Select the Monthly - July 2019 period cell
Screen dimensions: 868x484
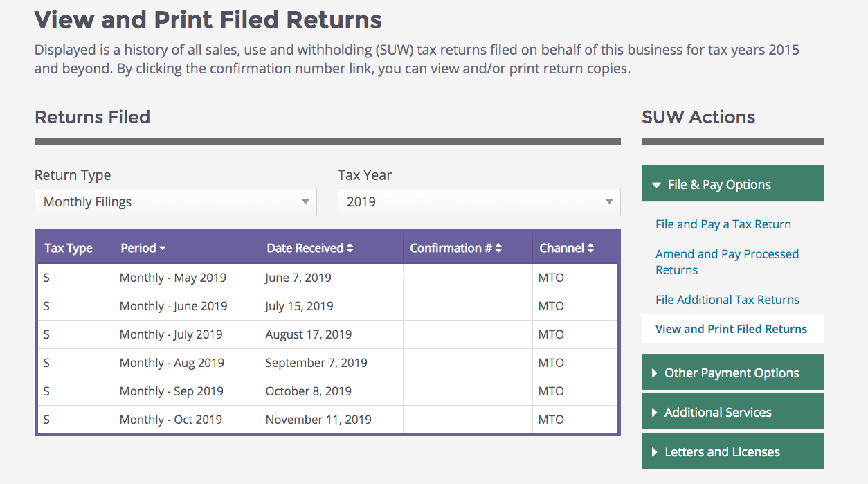[187, 334]
